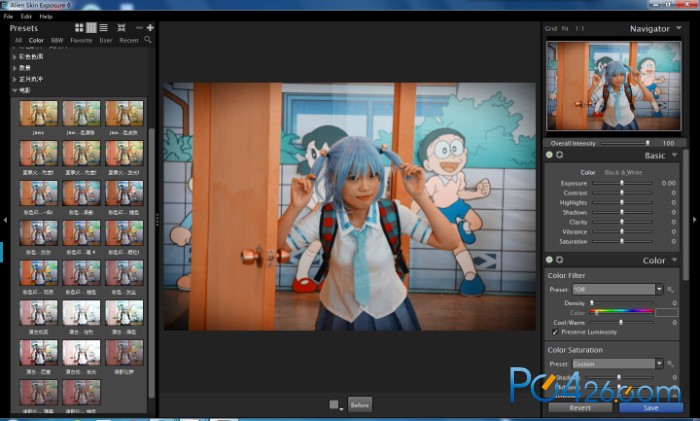Click the Color Filter color swatch box
The width and height of the screenshot is (700, 421).
(667, 313)
